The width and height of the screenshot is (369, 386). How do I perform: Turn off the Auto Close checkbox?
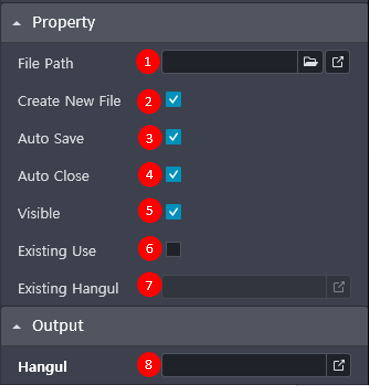tap(173, 174)
